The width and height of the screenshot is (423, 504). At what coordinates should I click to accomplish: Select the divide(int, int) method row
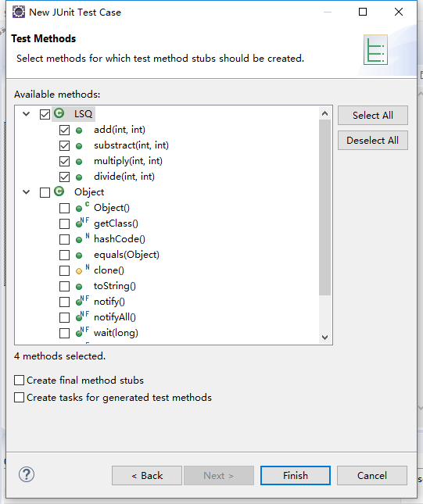124,177
